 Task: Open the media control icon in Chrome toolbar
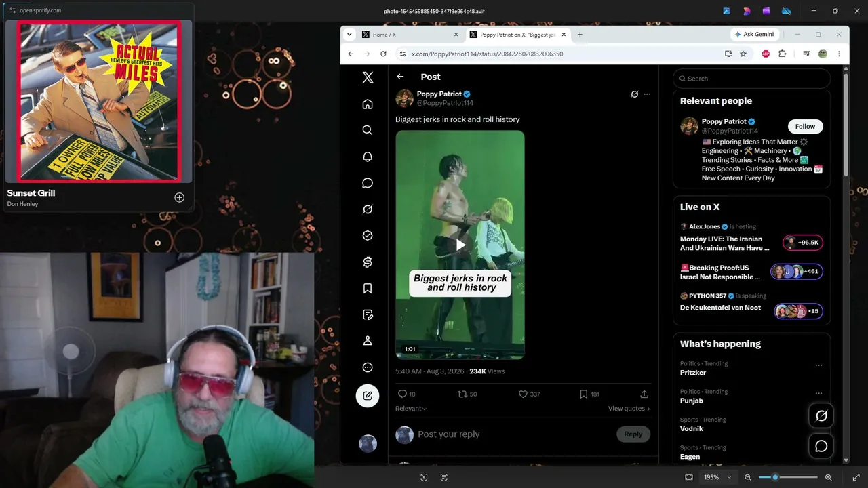point(806,54)
